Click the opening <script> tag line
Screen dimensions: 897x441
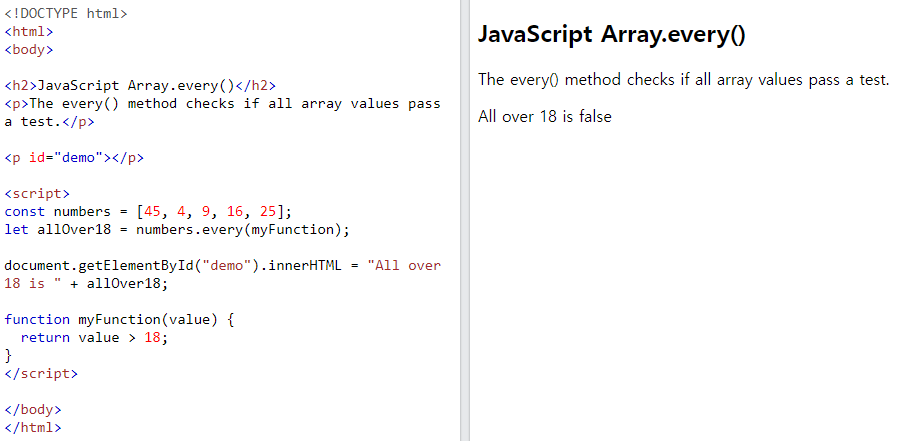click(x=37, y=193)
